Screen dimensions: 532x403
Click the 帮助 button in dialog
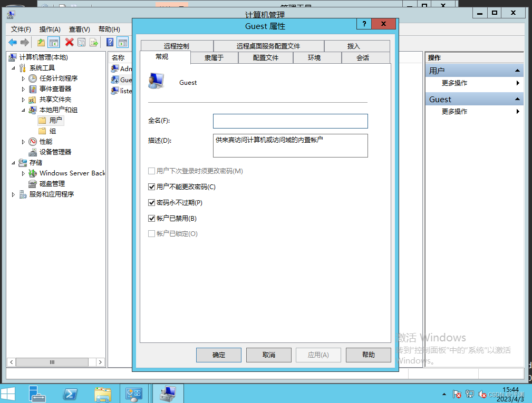point(369,355)
